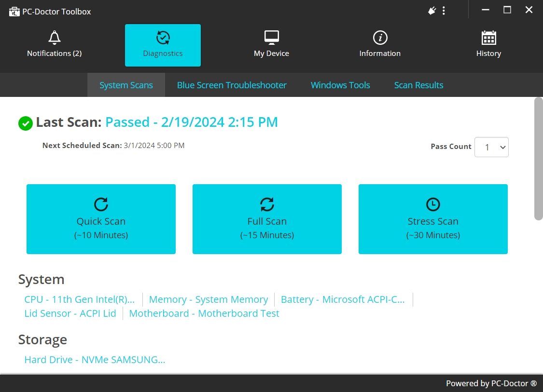Switch to the System Scans tab
The image size is (543, 392).
(126, 85)
